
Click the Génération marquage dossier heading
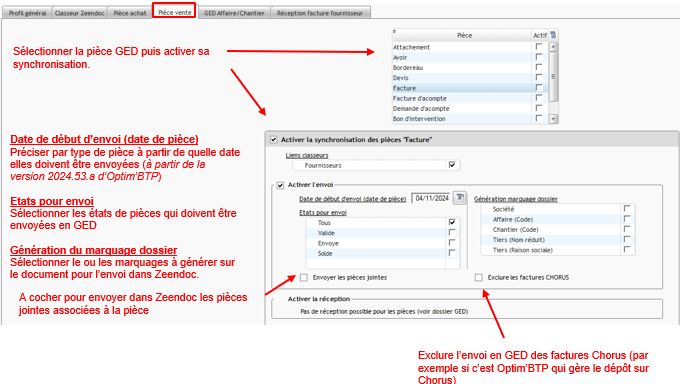pyautogui.click(x=516, y=199)
